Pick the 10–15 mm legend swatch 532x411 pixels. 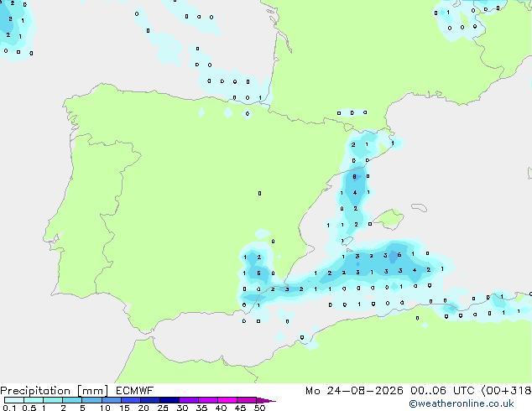coord(112,400)
